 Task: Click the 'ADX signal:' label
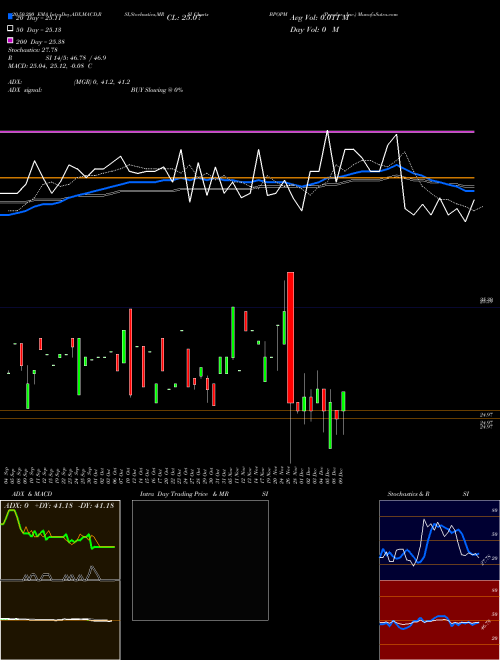click(25, 90)
